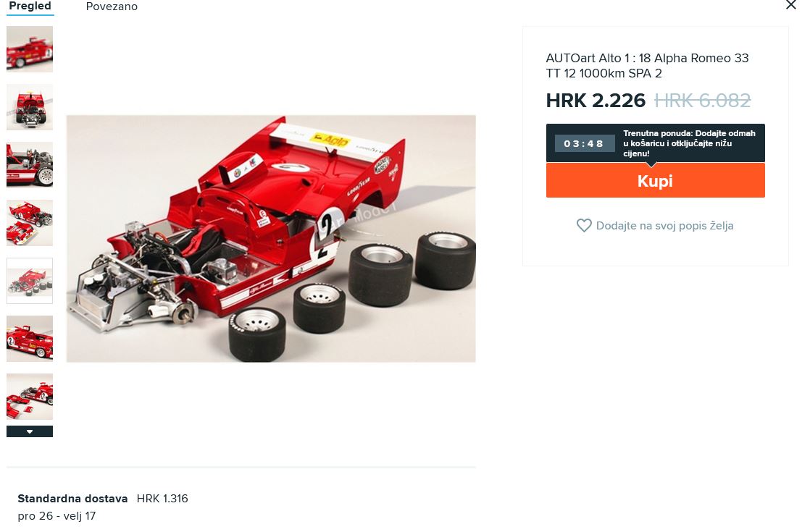Screen dimensions: 802x532
Task: Click the main product image
Action: point(271,239)
